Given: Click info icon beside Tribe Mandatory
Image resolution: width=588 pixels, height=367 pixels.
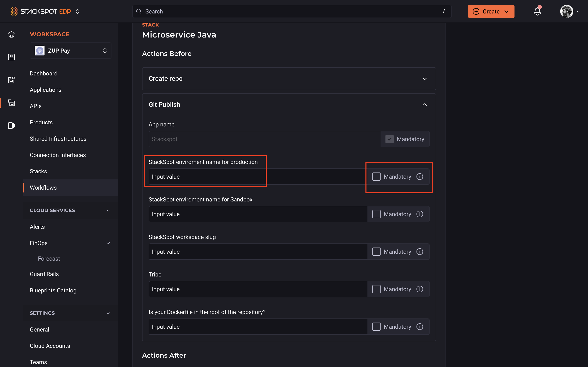Looking at the screenshot, I should click(x=420, y=289).
